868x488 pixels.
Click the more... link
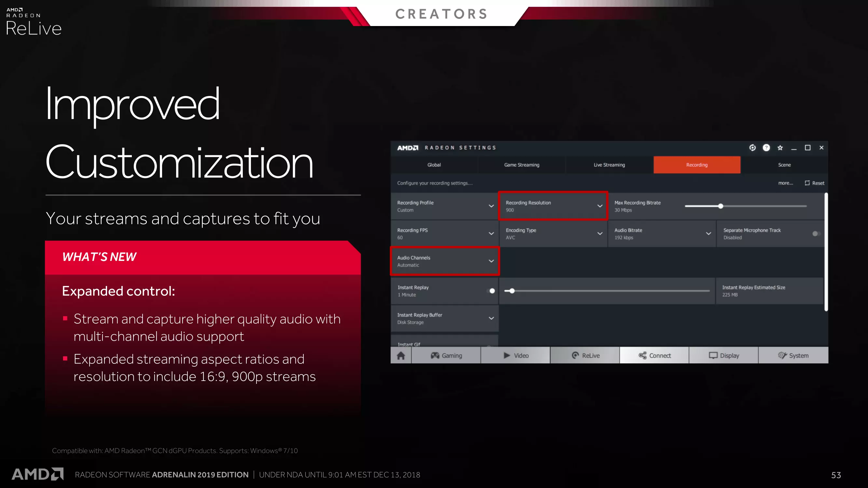[785, 183]
